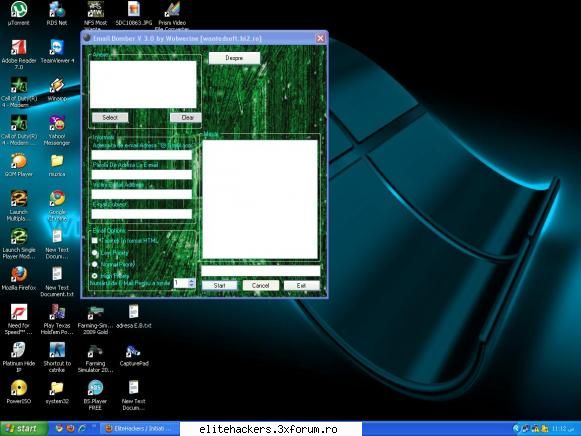This screenshot has width=581, height=436.
Task: Click the Cancel button
Action: pyautogui.click(x=260, y=286)
